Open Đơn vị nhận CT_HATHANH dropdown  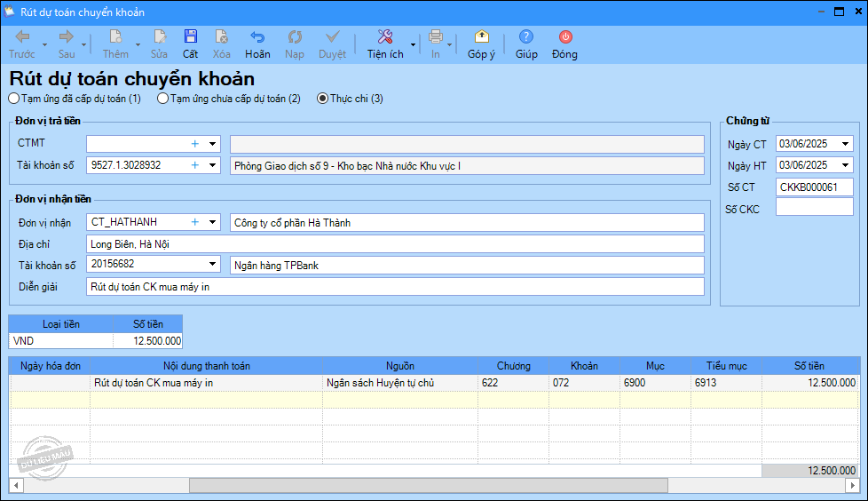pos(213,222)
